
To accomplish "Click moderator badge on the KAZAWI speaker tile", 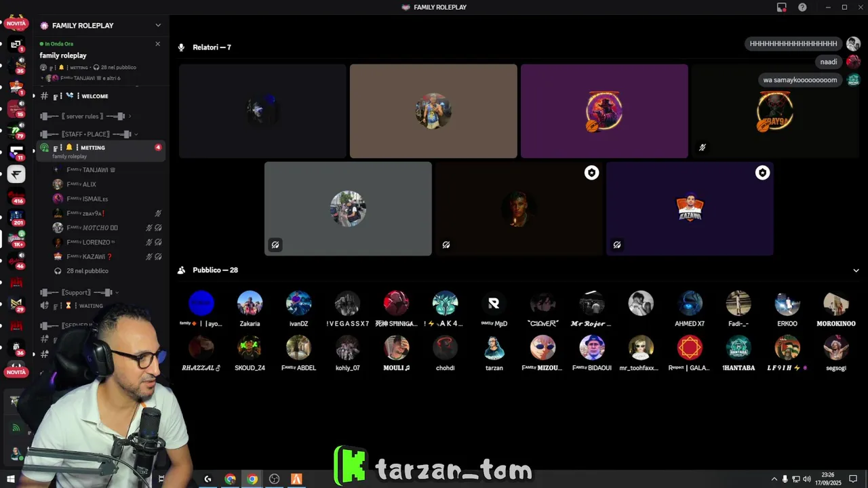I will 762,173.
